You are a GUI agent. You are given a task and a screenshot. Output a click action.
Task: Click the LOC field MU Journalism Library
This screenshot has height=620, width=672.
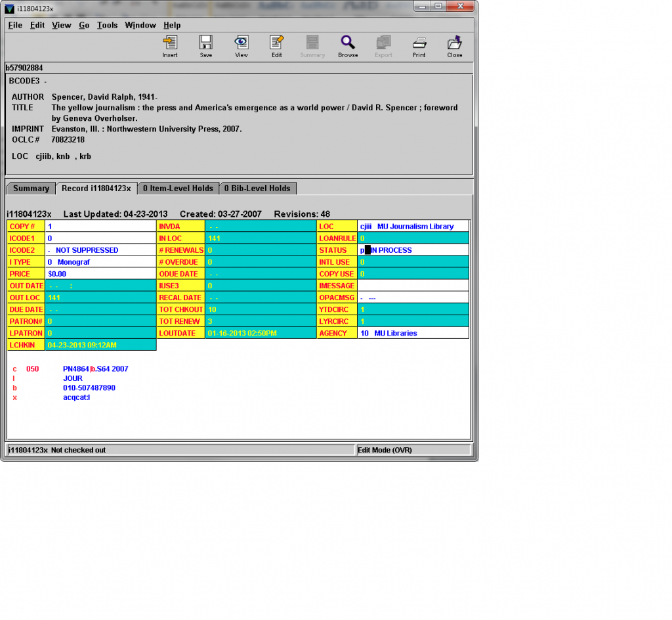tap(415, 227)
